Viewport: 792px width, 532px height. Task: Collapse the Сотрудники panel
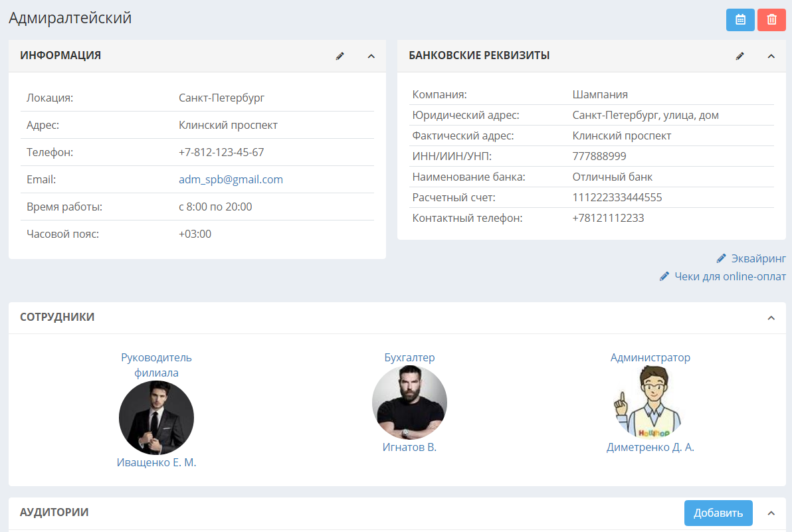[771, 317]
